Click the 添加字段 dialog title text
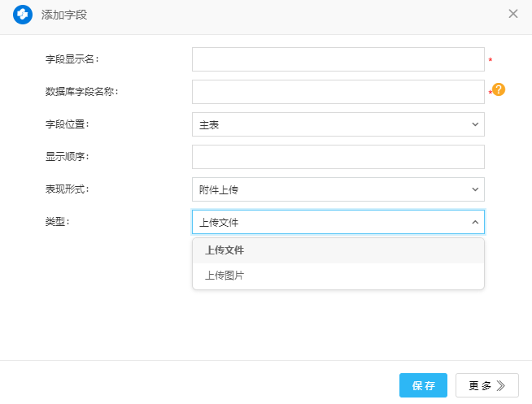Image resolution: width=532 pixels, height=404 pixels. [x=64, y=14]
